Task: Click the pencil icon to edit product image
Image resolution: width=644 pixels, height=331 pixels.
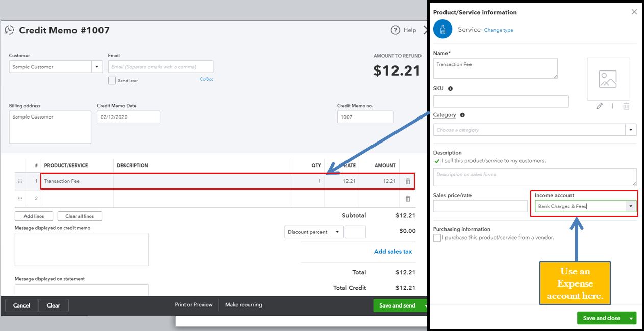Action: (600, 106)
